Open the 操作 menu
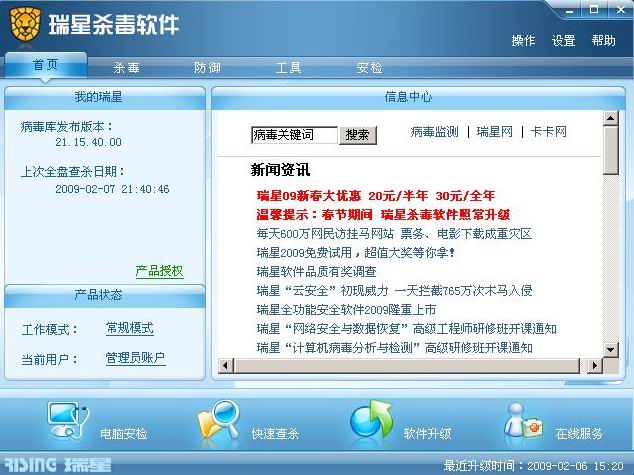634x475 pixels. (523, 40)
